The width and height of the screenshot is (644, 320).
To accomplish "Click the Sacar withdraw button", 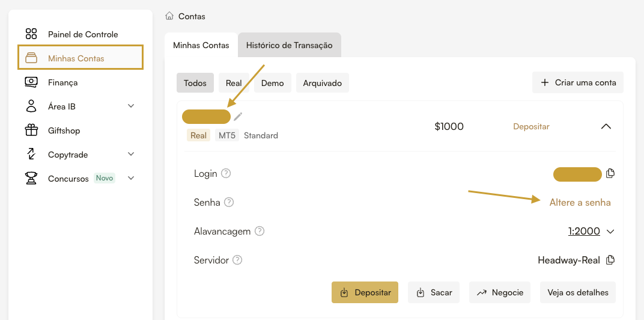I will 434,292.
